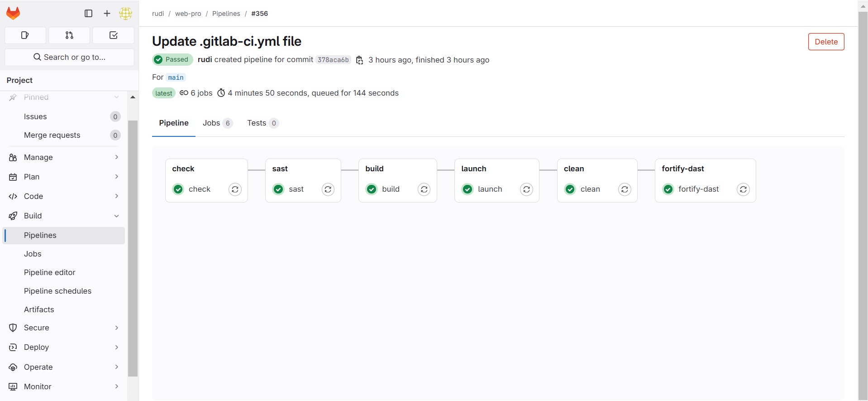This screenshot has height=401, width=868.
Task: Open the To-Do list icon
Action: point(113,35)
